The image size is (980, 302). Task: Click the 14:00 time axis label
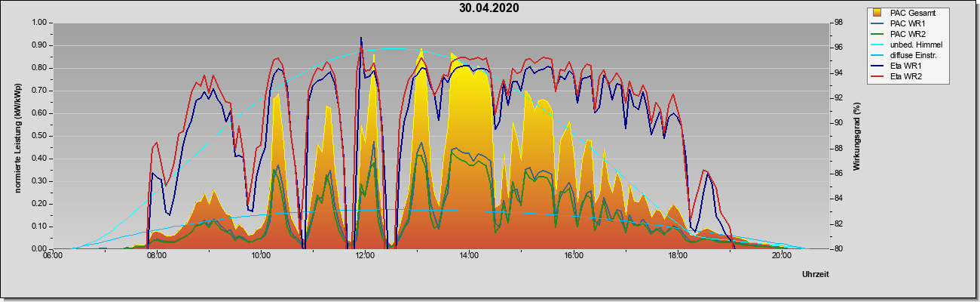point(469,256)
